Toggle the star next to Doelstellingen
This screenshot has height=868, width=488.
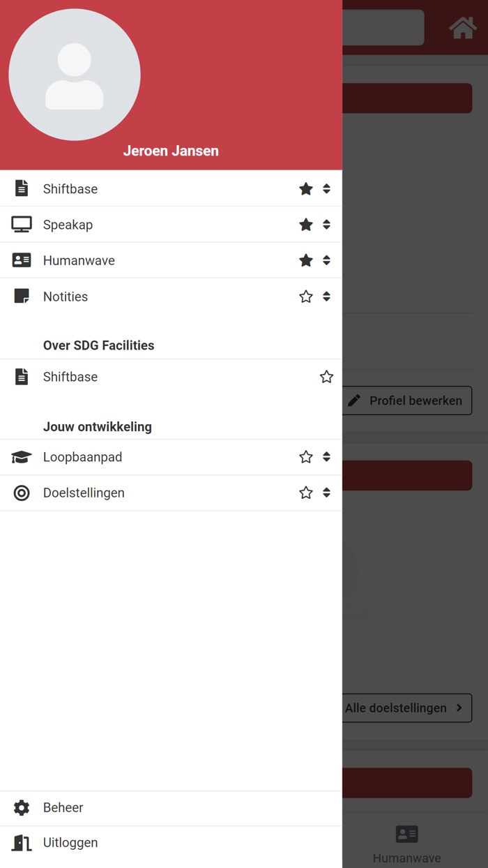pyautogui.click(x=305, y=493)
